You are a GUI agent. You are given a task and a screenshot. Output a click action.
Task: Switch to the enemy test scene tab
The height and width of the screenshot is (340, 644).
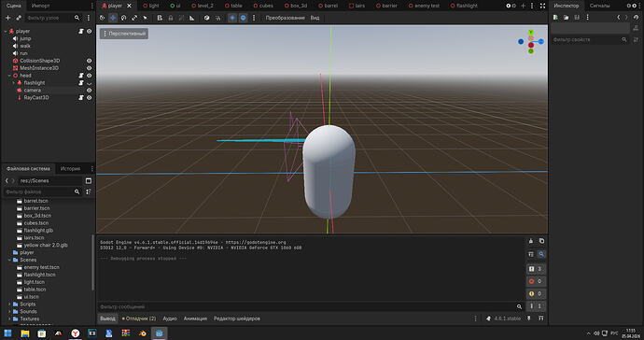point(424,6)
